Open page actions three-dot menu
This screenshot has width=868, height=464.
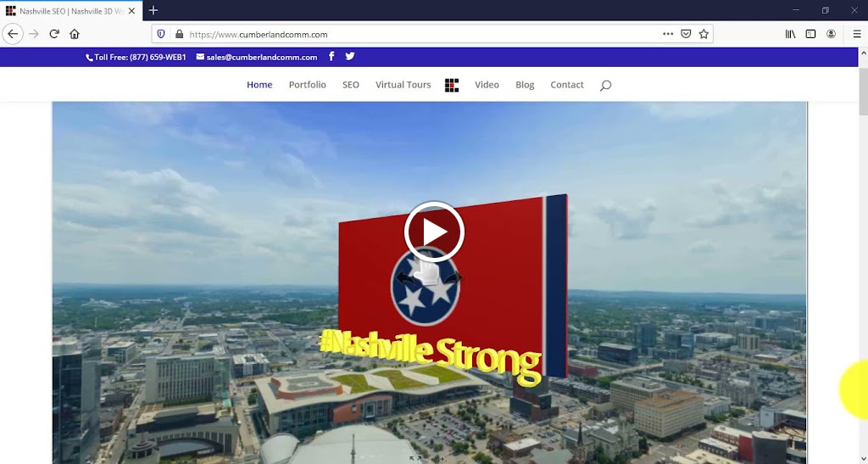668,34
